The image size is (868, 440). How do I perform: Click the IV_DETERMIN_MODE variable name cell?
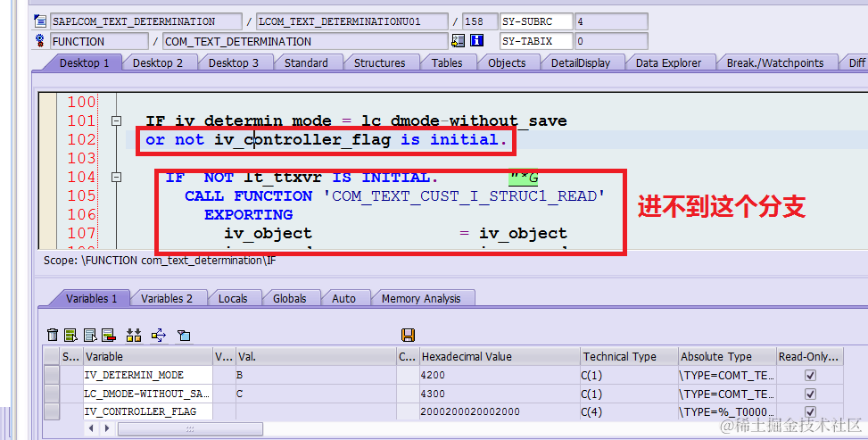[x=148, y=375]
